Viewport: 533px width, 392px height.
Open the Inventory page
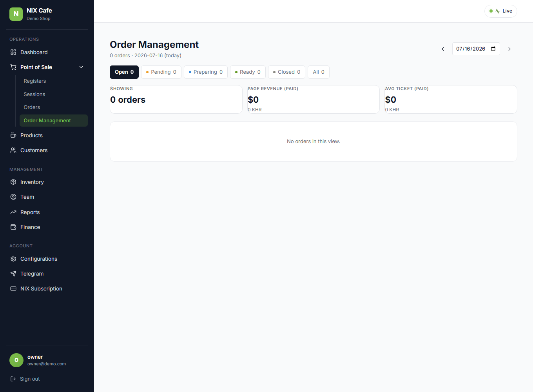(x=47, y=182)
